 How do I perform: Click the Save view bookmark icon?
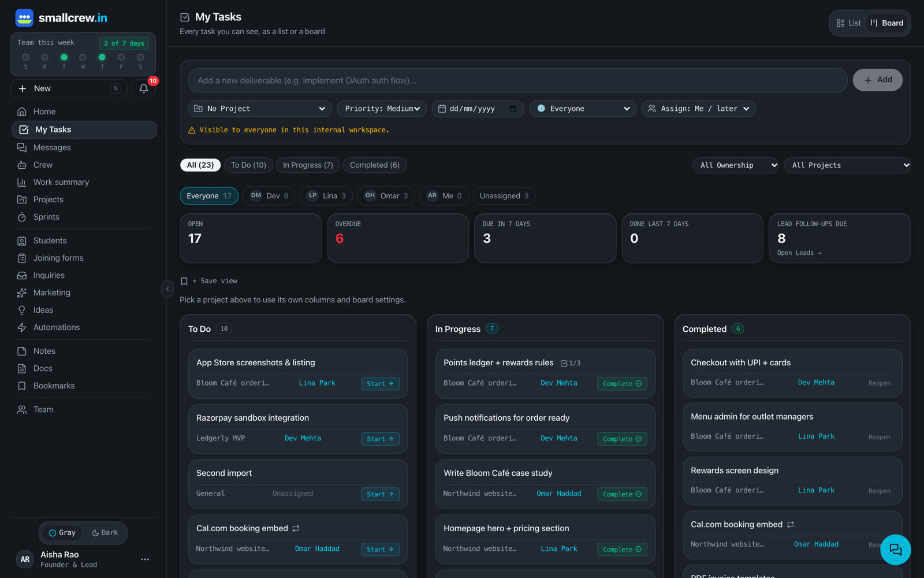point(184,281)
